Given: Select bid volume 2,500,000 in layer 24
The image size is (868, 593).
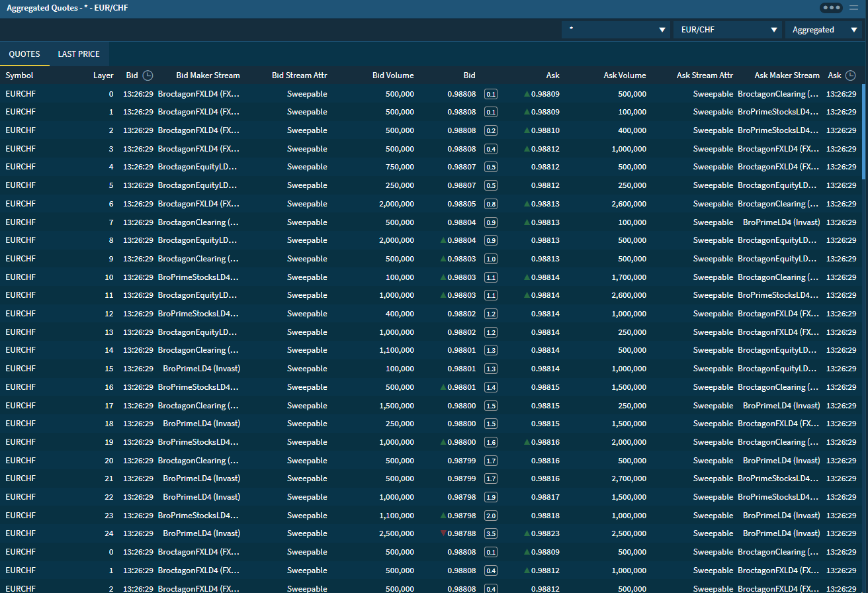Looking at the screenshot, I should pyautogui.click(x=396, y=533).
